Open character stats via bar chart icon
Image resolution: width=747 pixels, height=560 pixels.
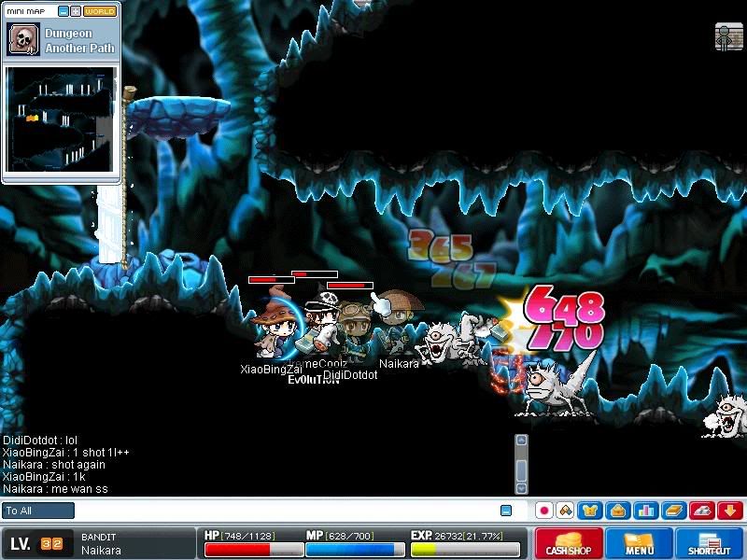click(646, 511)
